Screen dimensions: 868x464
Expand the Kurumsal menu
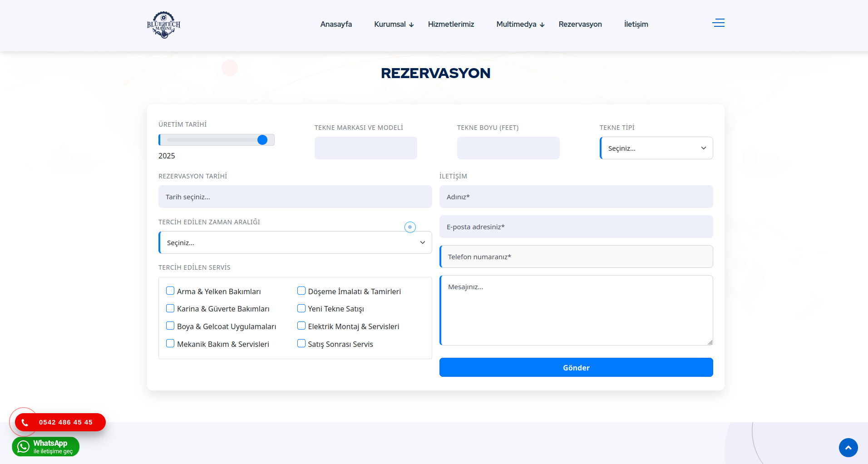point(394,25)
